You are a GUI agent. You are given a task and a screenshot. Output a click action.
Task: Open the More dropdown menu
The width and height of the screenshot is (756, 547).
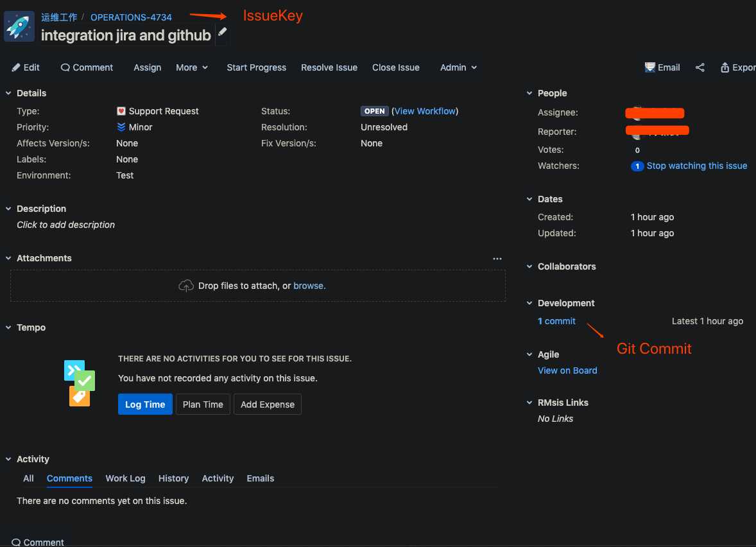192,67
